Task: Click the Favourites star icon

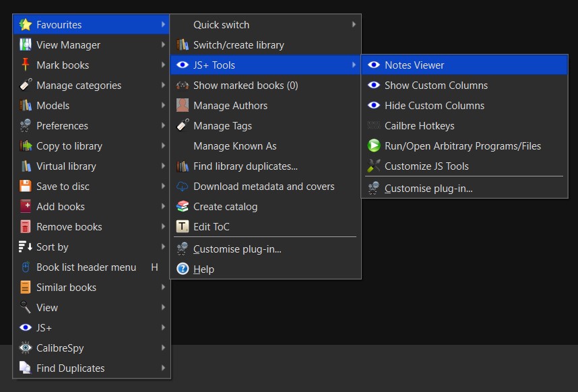Action: pos(26,25)
